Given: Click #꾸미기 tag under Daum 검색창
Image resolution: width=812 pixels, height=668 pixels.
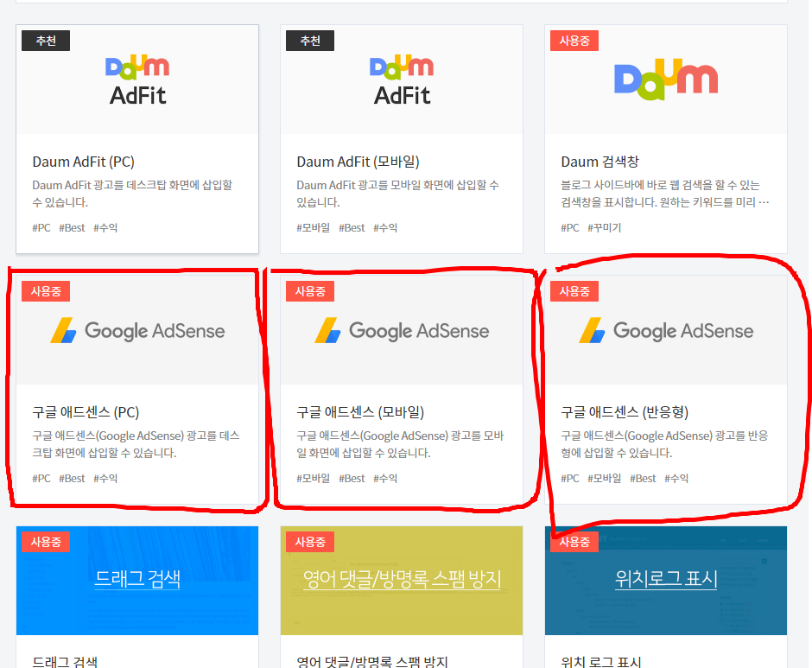Looking at the screenshot, I should 605,227.
